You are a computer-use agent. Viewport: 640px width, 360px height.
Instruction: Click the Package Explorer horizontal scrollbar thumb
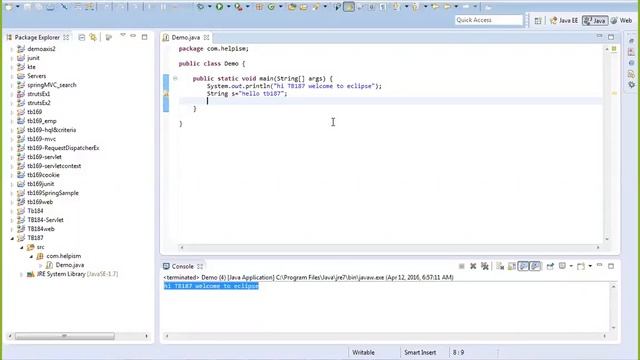point(64,336)
